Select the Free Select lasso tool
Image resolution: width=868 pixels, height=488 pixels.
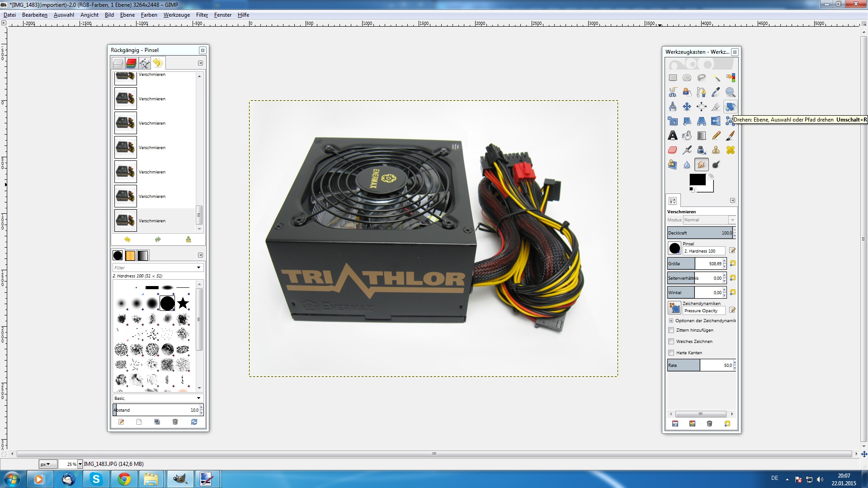(x=702, y=78)
